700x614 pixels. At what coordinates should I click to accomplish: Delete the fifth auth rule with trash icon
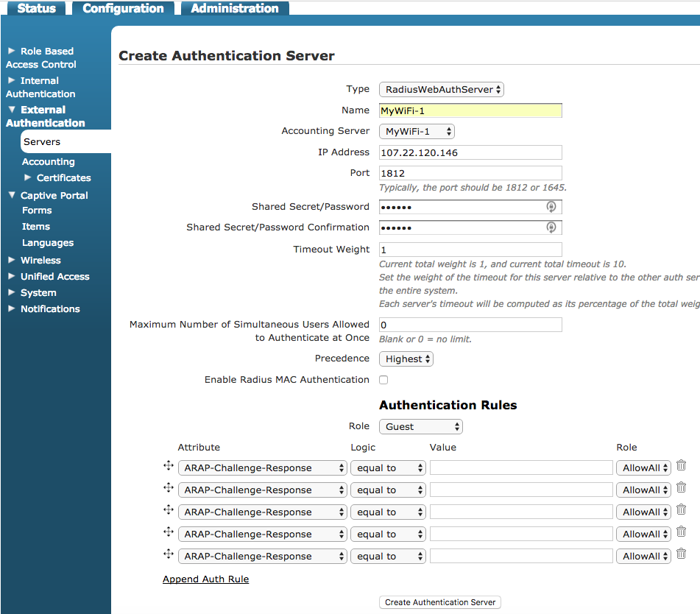point(682,554)
